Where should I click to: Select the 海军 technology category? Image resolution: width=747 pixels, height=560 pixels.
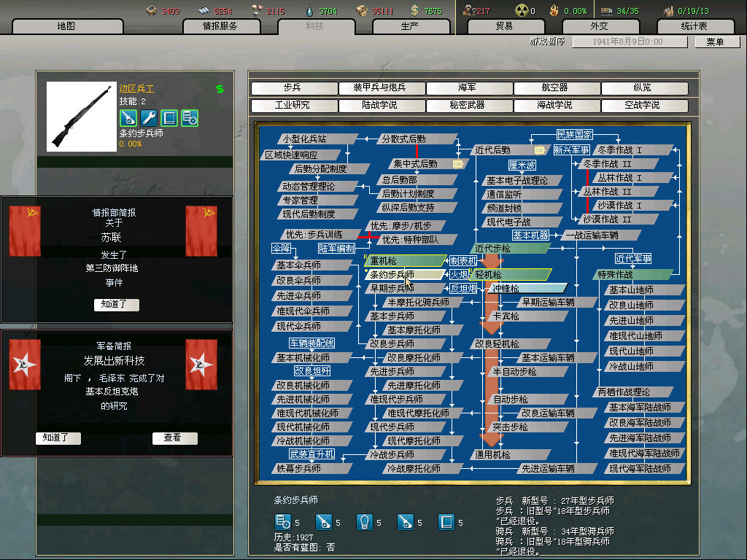[469, 87]
